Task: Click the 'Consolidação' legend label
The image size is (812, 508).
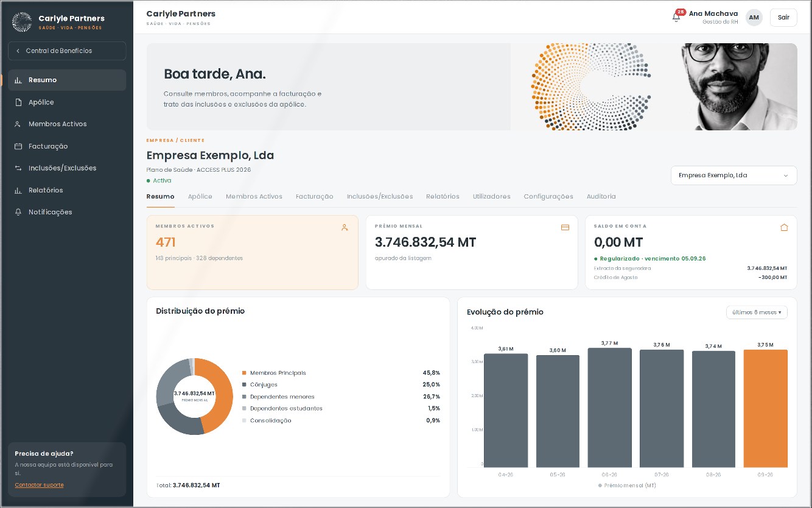Action: [x=271, y=420]
